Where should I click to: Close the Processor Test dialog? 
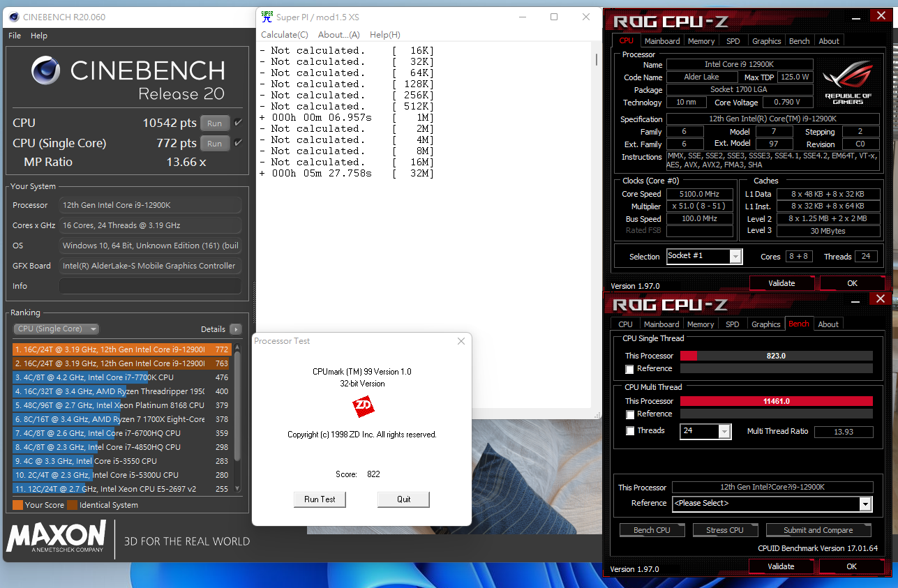point(461,341)
